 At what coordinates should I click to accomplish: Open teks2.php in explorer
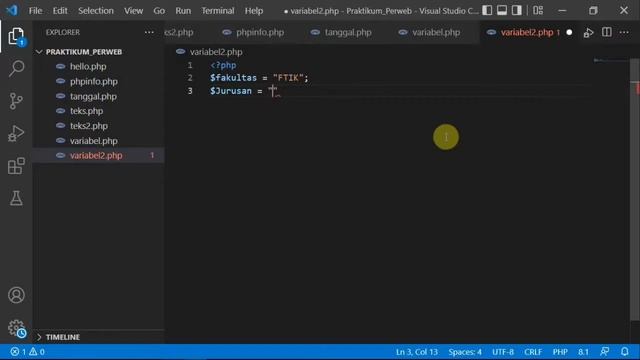pyautogui.click(x=89, y=126)
